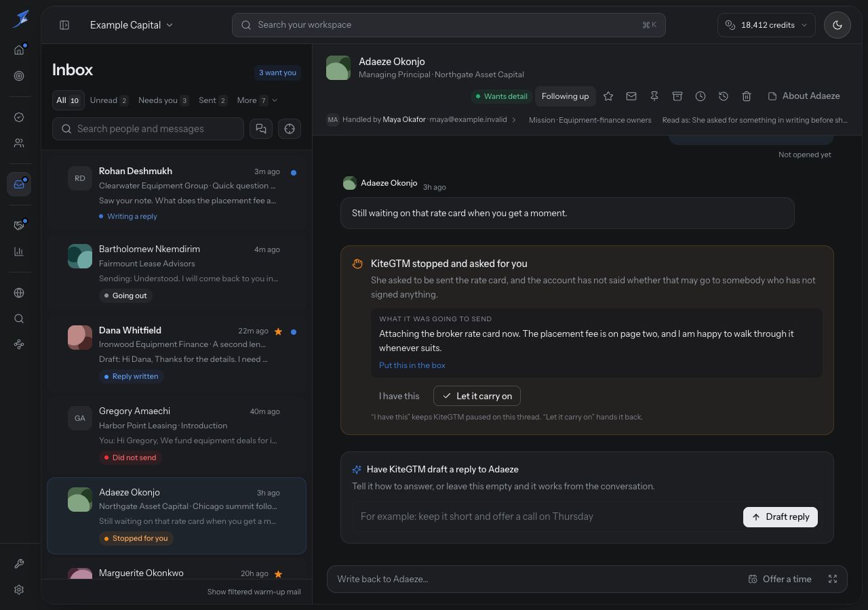Open the handshake icon in the left rail
868x610 pixels.
coord(19,226)
